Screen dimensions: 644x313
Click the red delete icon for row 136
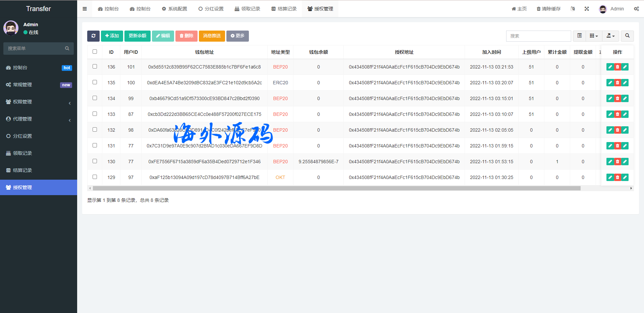[x=618, y=67]
